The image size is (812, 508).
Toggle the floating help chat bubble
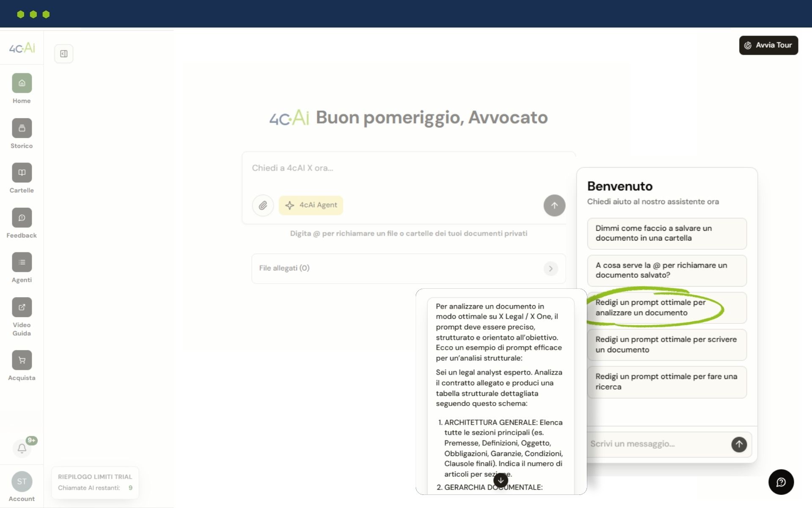pos(781,482)
